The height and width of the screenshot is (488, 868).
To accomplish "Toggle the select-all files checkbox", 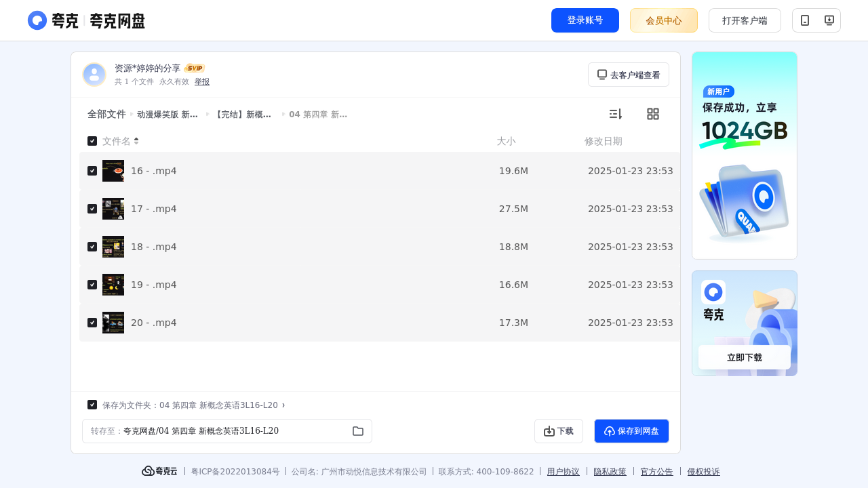I will click(92, 141).
